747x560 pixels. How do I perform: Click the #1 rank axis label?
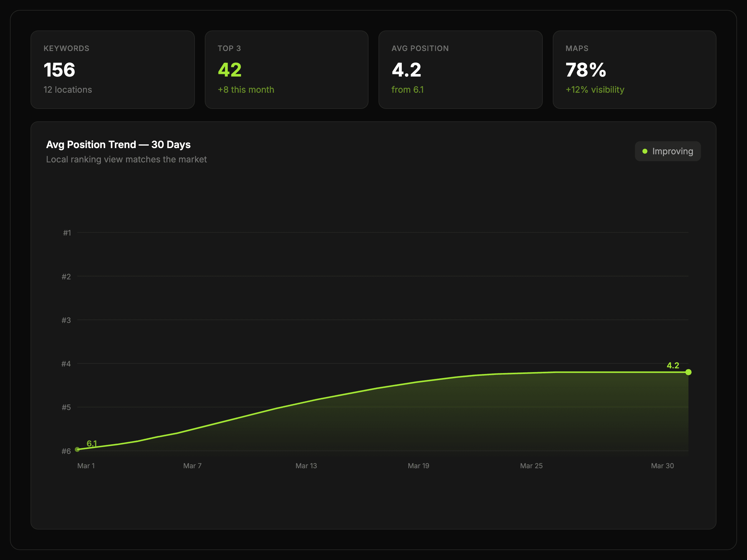(x=67, y=233)
